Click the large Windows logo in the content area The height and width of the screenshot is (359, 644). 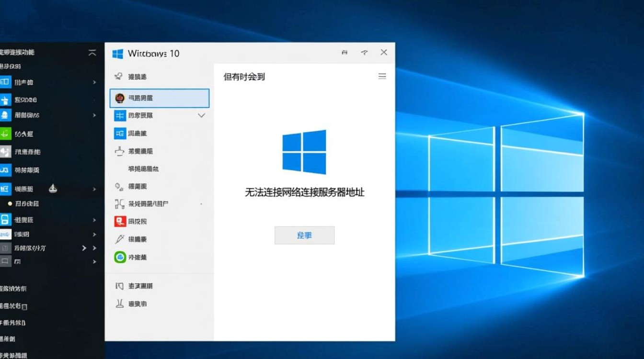click(x=304, y=152)
